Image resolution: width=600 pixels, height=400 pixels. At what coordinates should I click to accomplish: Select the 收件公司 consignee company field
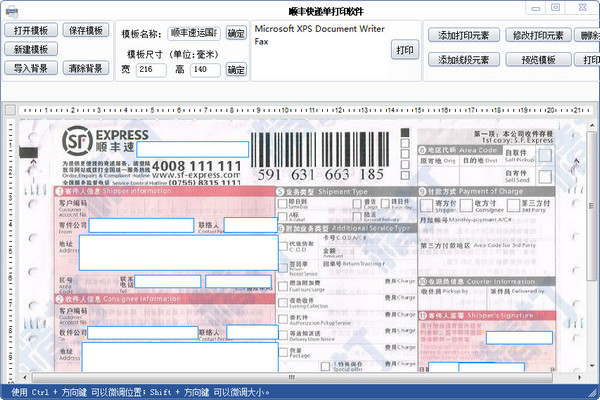point(143,333)
